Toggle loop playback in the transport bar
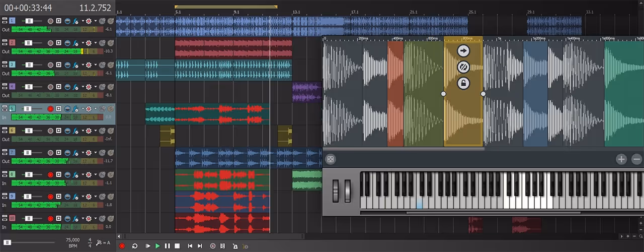 click(x=135, y=246)
